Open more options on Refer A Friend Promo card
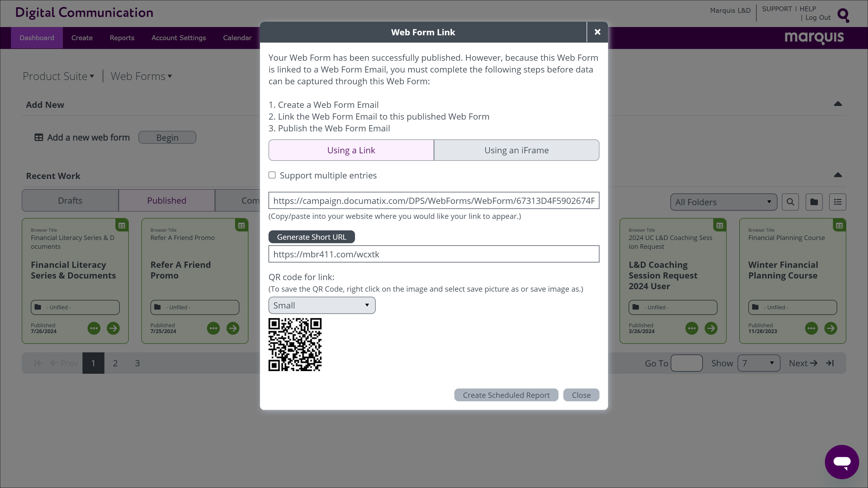868x488 pixels. (x=213, y=328)
